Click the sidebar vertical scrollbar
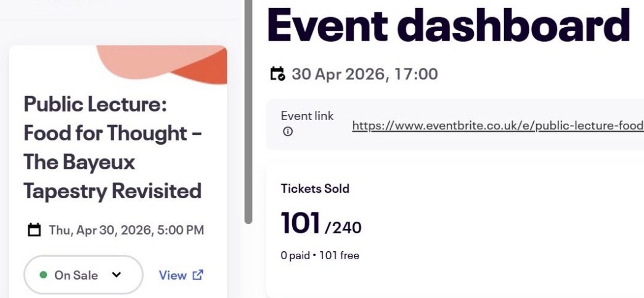The width and height of the screenshot is (644, 298). 248,111
